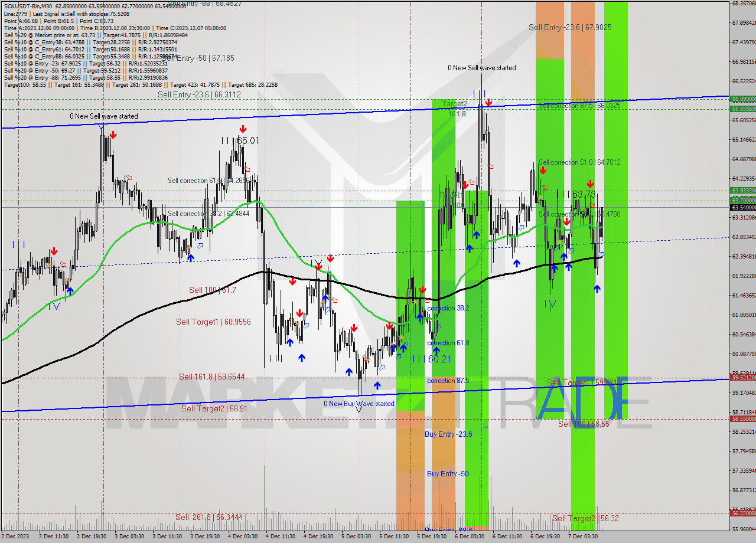Click the '4 Dec 03:30' time axis label
The width and height of the screenshot is (756, 543).
click(242, 537)
